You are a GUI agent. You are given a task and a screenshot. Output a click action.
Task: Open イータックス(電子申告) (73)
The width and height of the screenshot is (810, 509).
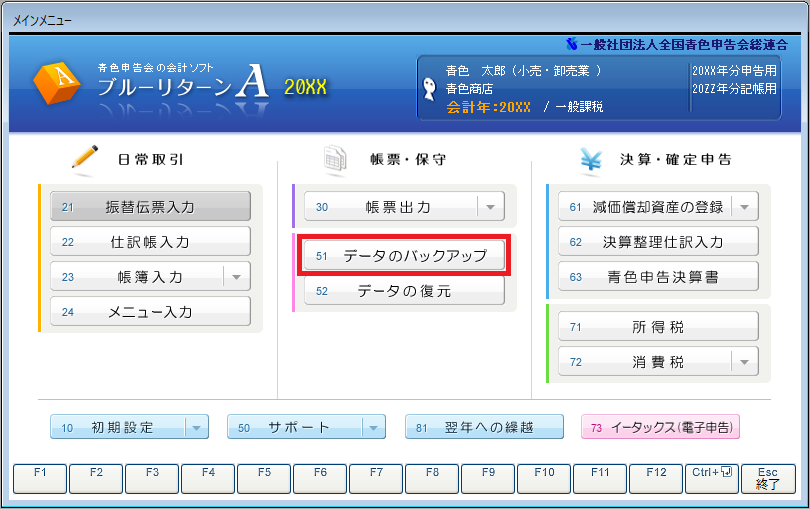tap(660, 427)
